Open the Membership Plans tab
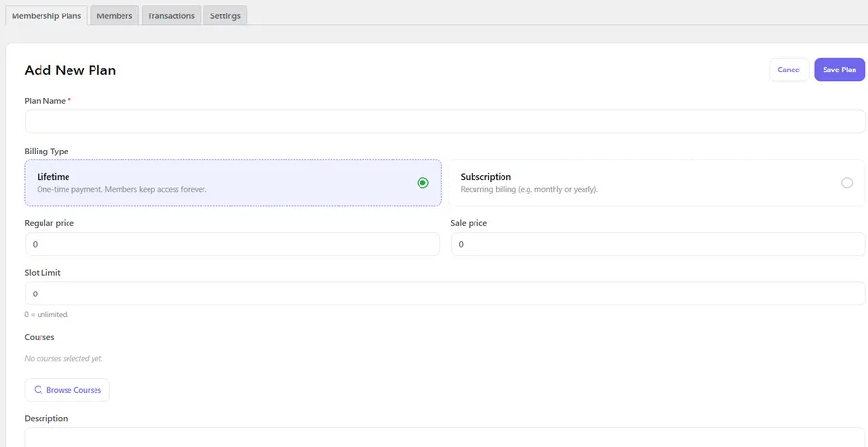 click(46, 15)
